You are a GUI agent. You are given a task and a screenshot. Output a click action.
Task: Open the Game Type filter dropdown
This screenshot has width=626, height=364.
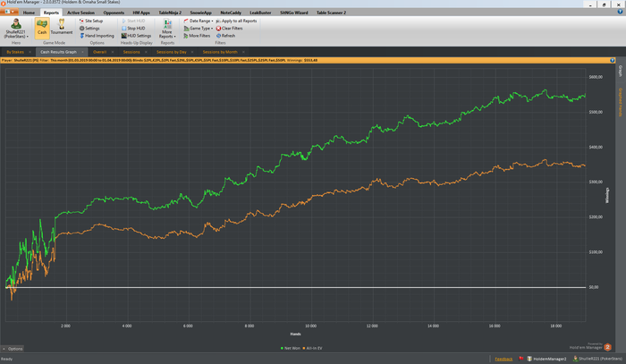(199, 29)
